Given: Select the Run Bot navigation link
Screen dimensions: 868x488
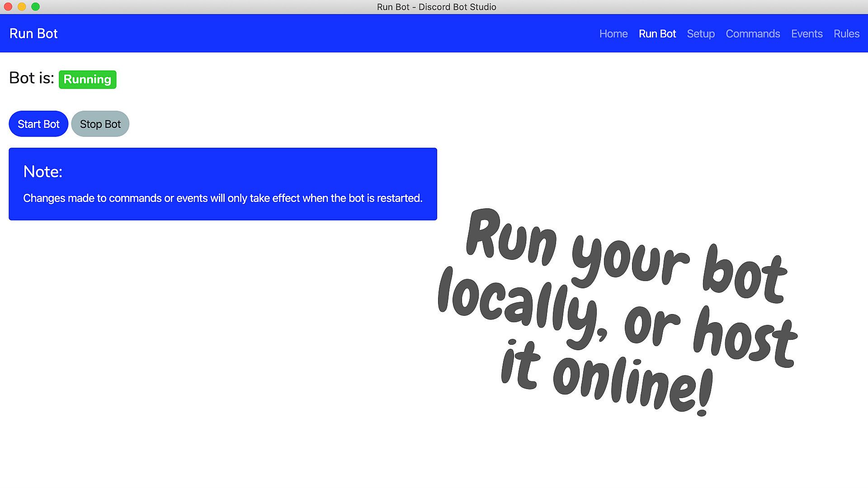Looking at the screenshot, I should [657, 34].
